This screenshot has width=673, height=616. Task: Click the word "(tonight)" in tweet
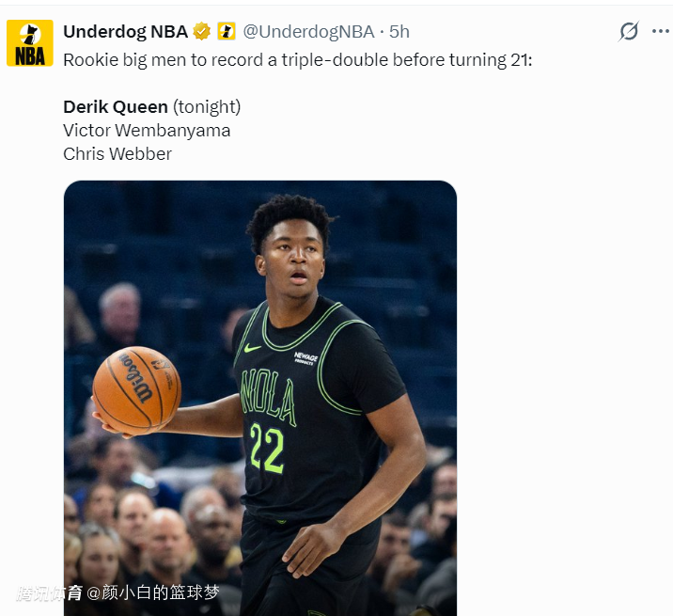[207, 106]
